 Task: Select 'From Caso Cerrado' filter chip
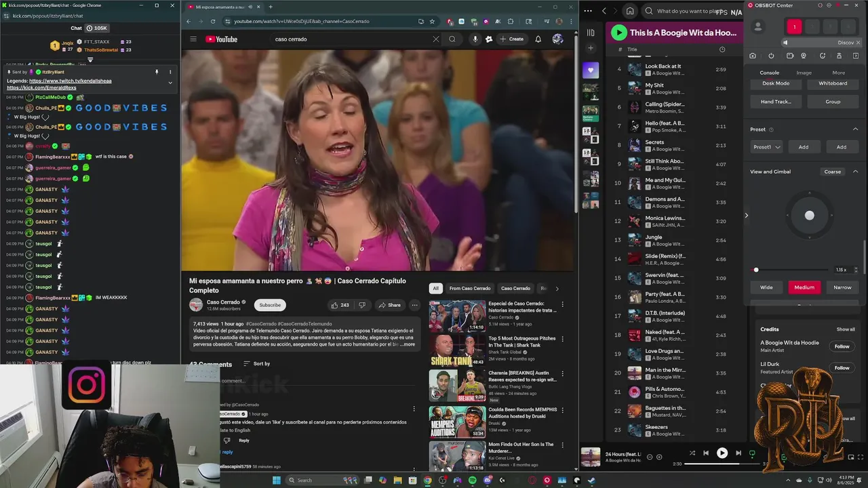(x=470, y=288)
